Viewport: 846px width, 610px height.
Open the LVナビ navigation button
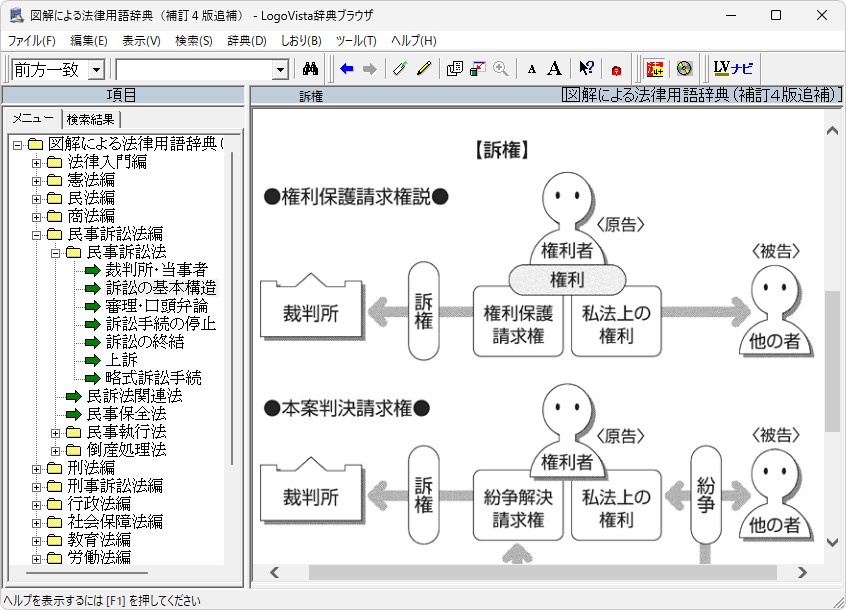tap(734, 69)
